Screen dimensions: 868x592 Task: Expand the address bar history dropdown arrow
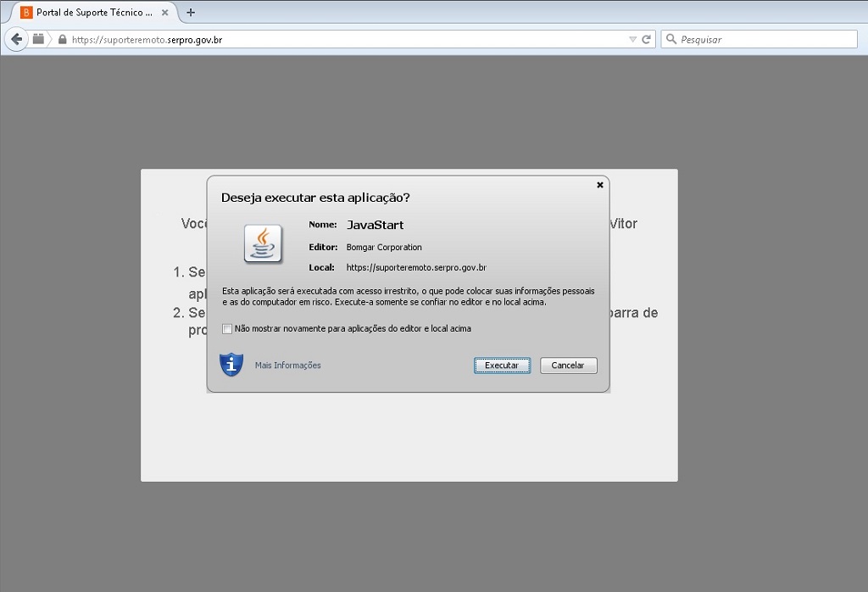632,39
